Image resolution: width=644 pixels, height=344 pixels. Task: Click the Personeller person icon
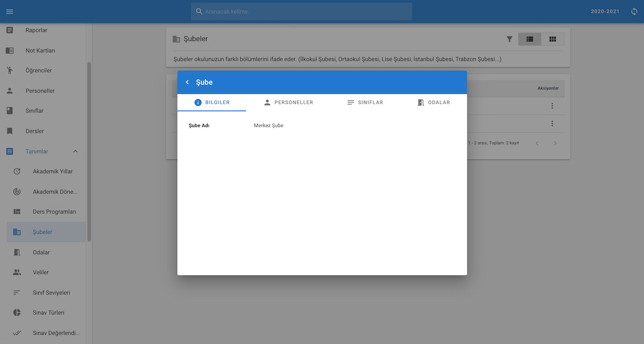click(10, 91)
